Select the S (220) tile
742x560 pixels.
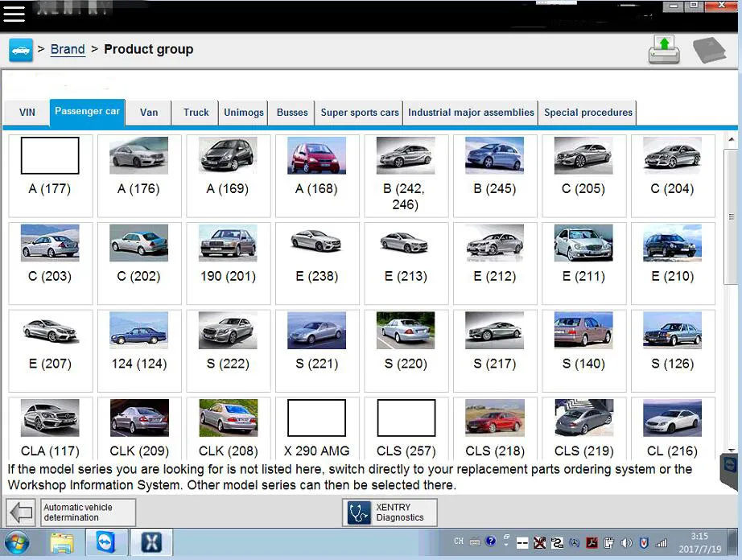tap(406, 351)
